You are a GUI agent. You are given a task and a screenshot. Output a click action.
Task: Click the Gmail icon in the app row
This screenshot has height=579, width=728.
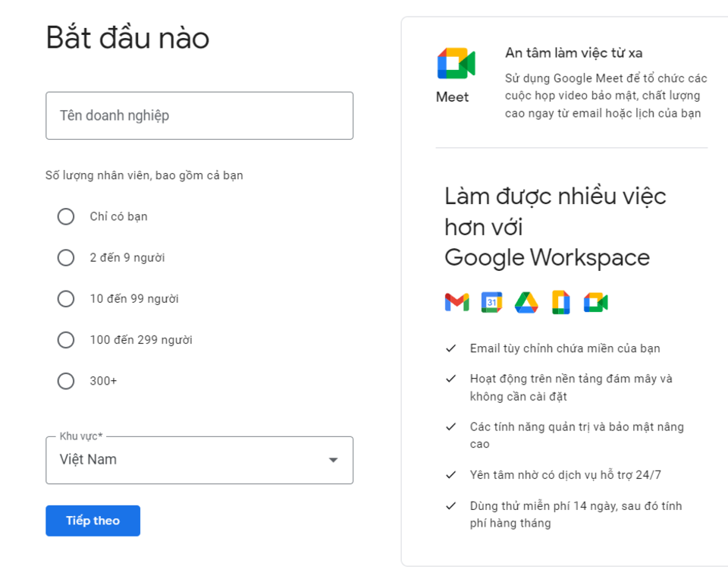pos(457,303)
